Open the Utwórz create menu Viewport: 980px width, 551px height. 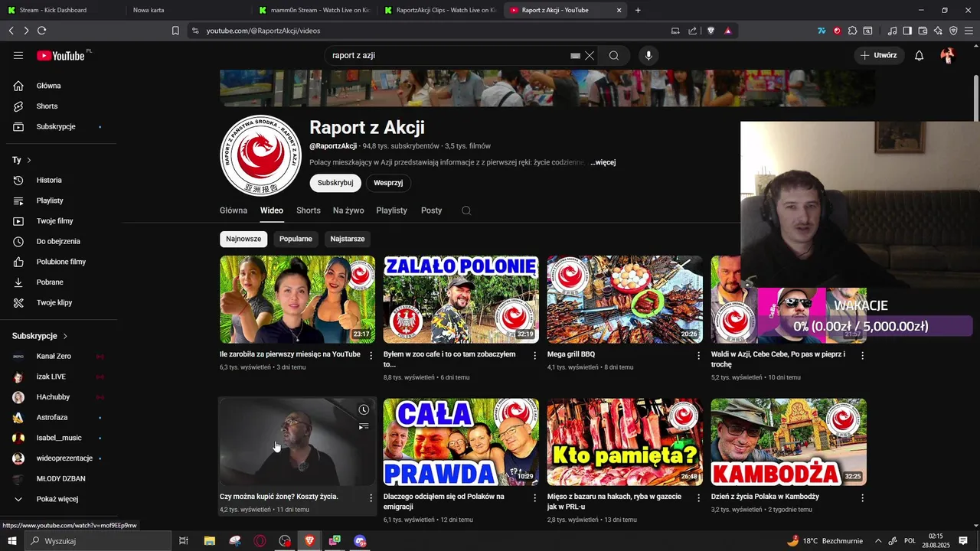pos(879,56)
